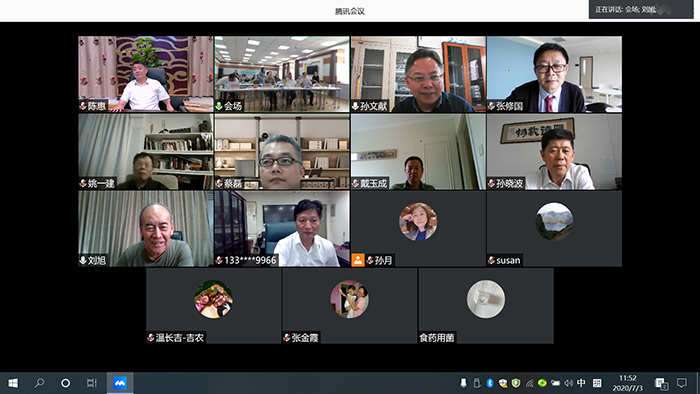
Task: Open Tencent Meeting from the taskbar
Action: point(120,383)
